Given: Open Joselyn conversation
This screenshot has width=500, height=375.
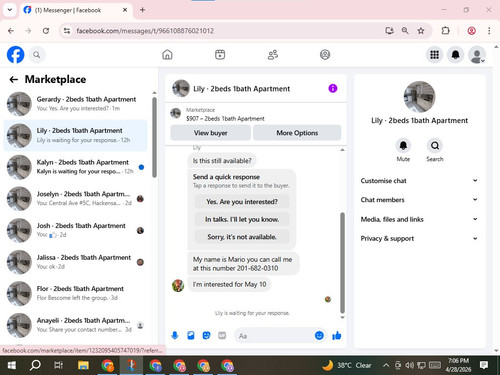Looking at the screenshot, I should (75, 198).
